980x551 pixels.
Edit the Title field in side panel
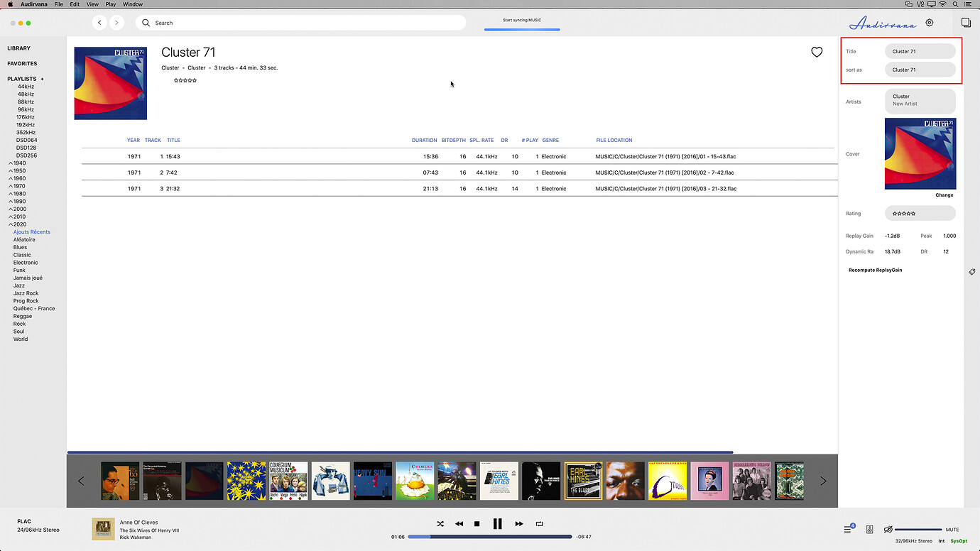[x=920, y=51]
